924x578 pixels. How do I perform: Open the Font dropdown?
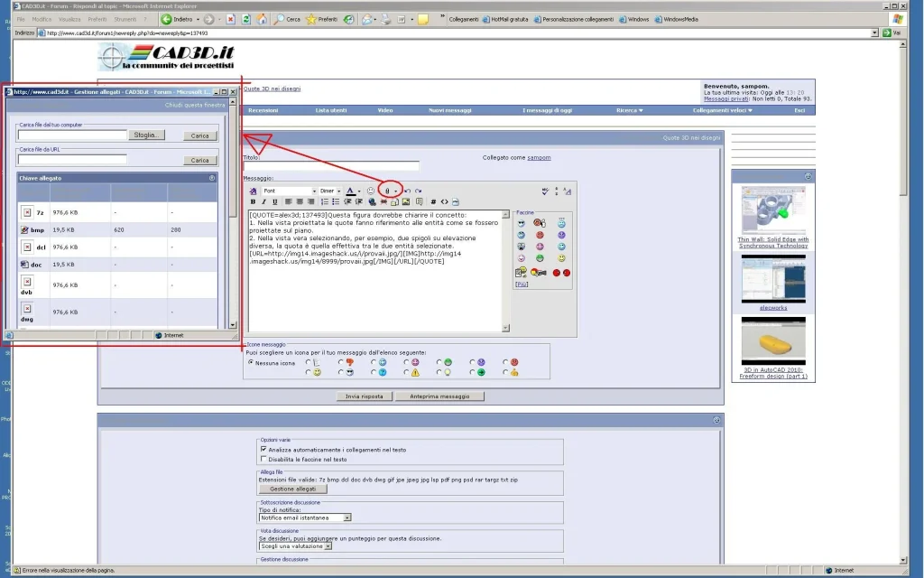(290, 191)
